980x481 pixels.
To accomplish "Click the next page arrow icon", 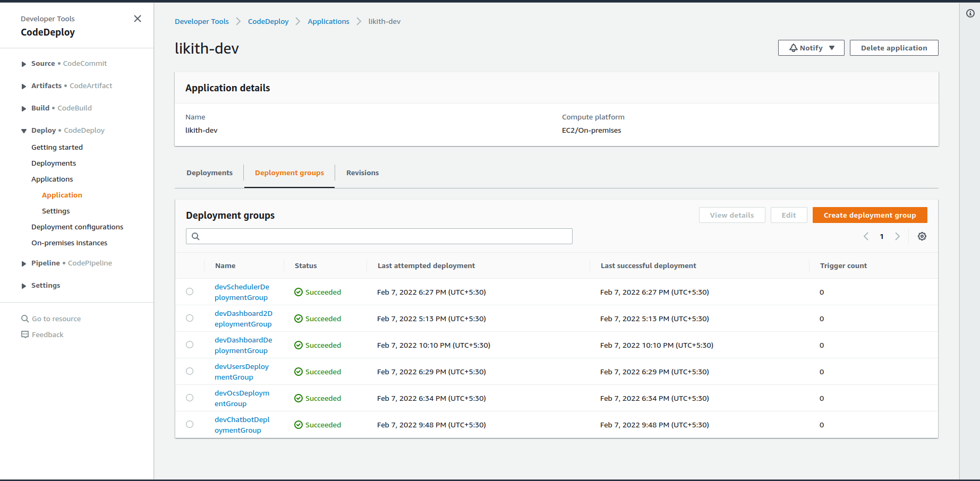I will point(897,236).
